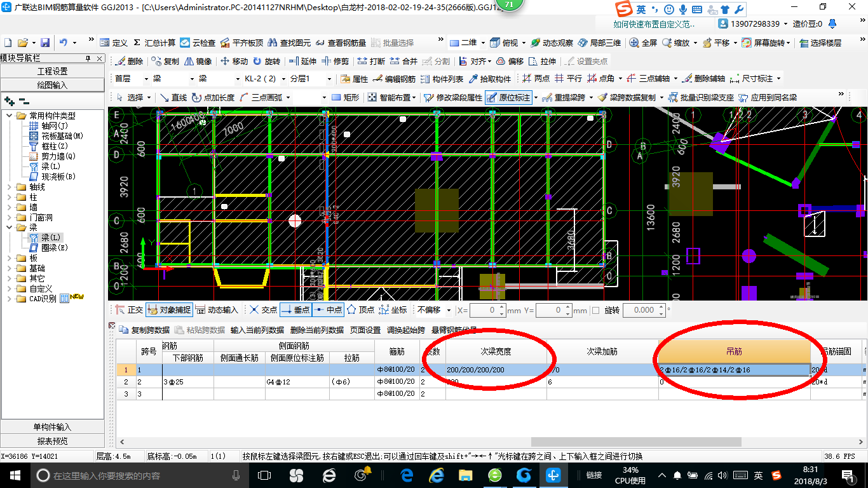The image size is (868, 488).
Task: Select 直线 line drawing tool
Action: (173, 97)
